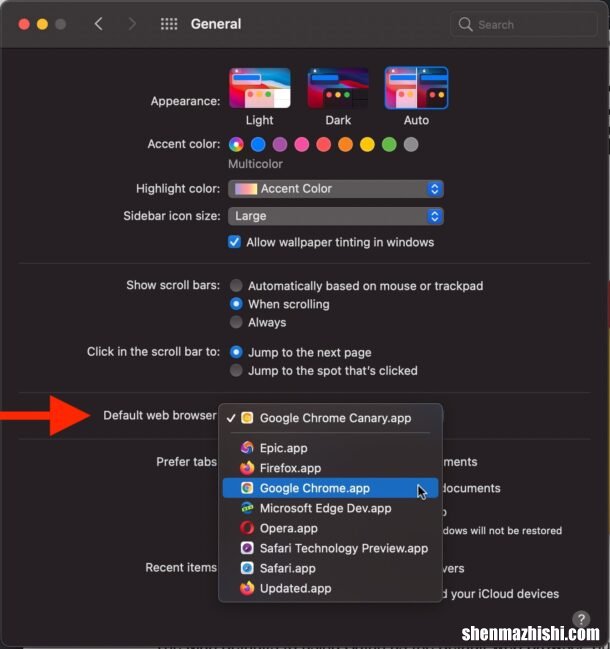Choose Firefox.app from the browser list
This screenshot has height=649, width=610.
(330, 468)
